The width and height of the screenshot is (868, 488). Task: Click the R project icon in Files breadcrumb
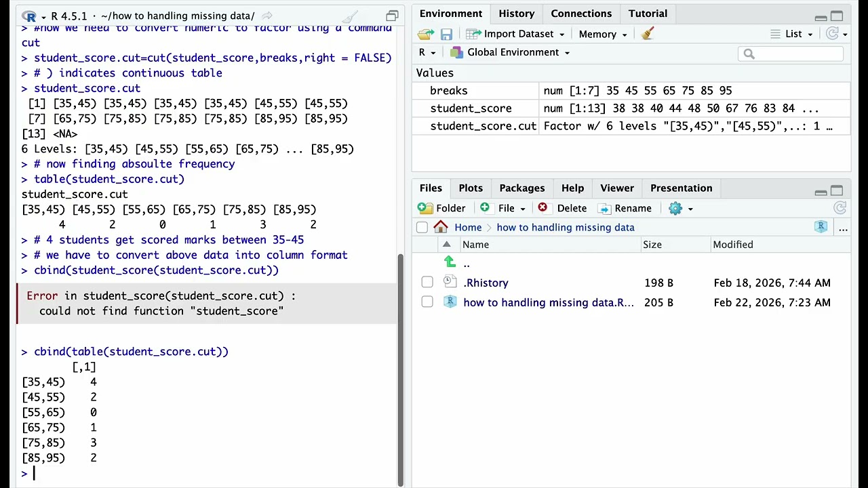click(x=821, y=227)
